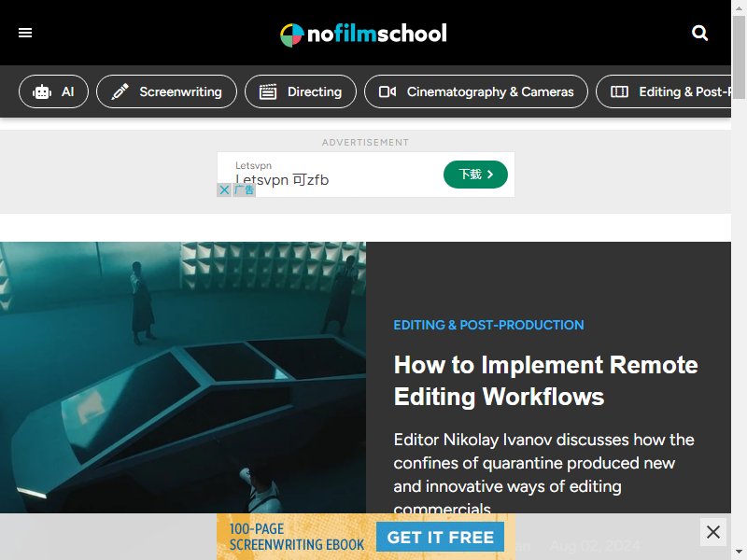Image resolution: width=747 pixels, height=560 pixels.
Task: Open the hamburger navigation menu
Action: 25,33
